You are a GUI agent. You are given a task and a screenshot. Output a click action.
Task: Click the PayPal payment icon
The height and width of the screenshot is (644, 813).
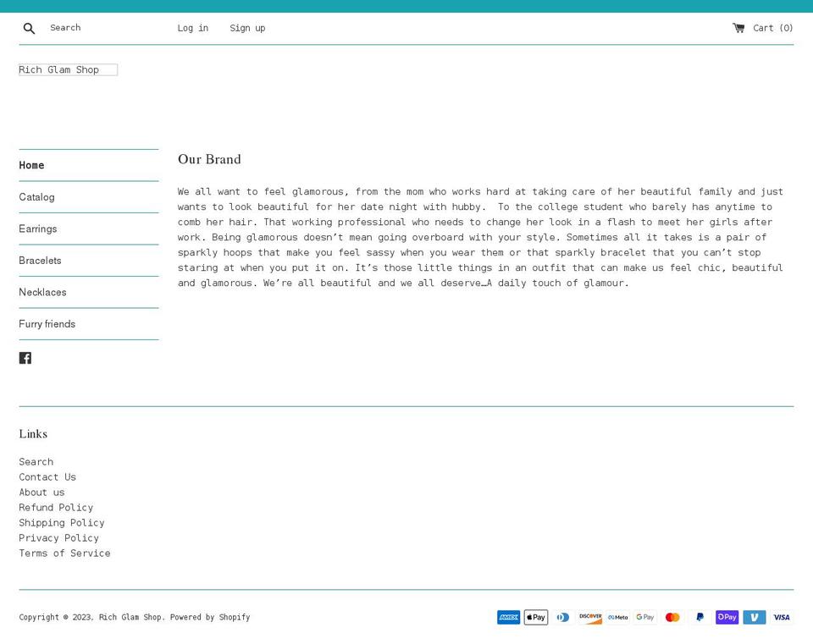pyautogui.click(x=700, y=617)
